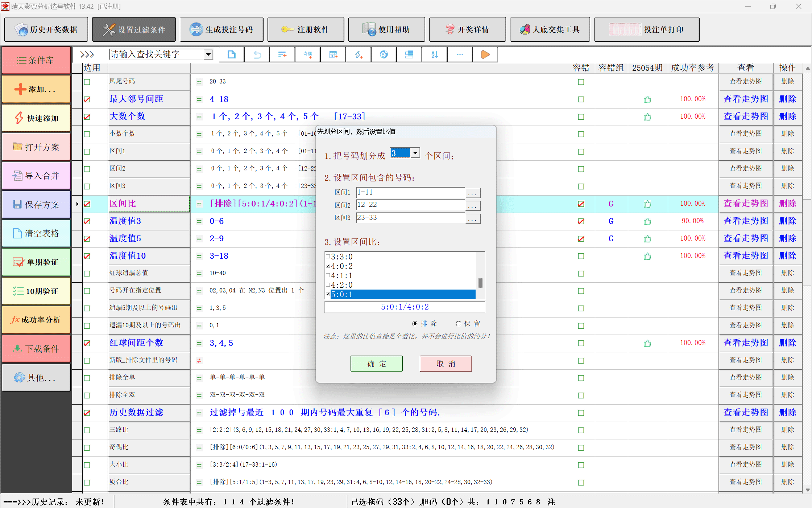The height and width of the screenshot is (508, 812).
Task: Click the orange play arrow icon
Action: 485,55
